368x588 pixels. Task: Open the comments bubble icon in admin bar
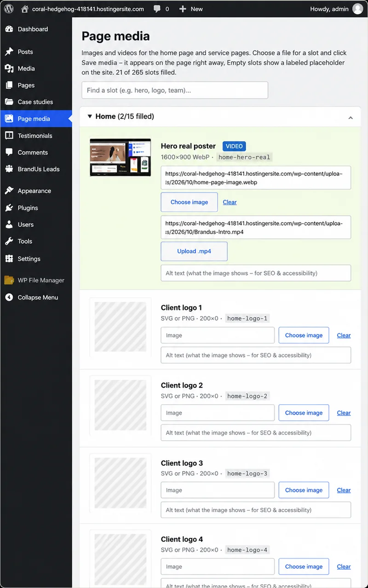point(157,9)
